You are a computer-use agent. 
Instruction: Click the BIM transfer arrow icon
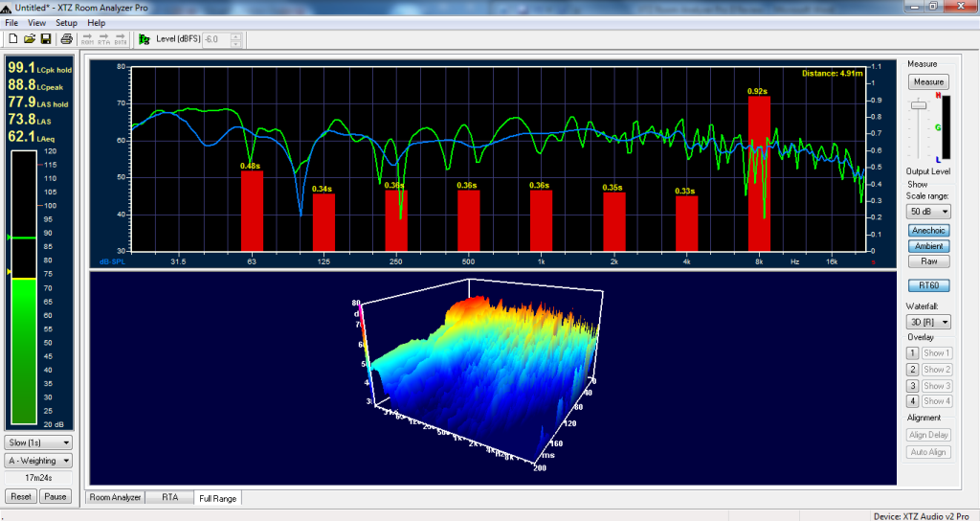point(121,39)
